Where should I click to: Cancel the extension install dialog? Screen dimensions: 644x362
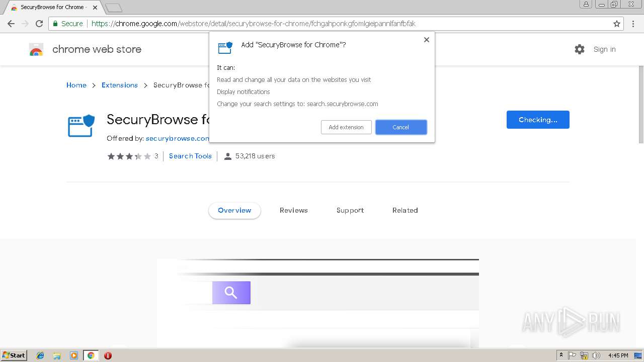click(x=401, y=127)
